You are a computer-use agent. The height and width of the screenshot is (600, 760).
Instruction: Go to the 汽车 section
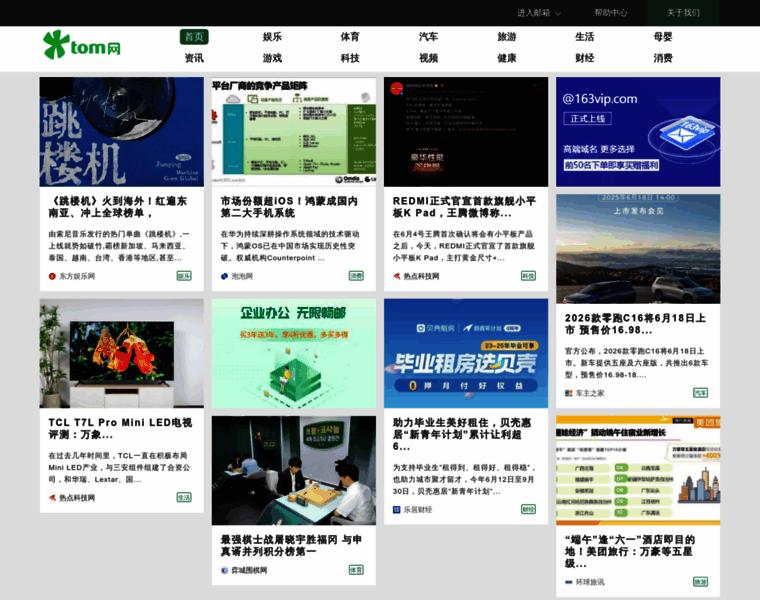(x=428, y=37)
